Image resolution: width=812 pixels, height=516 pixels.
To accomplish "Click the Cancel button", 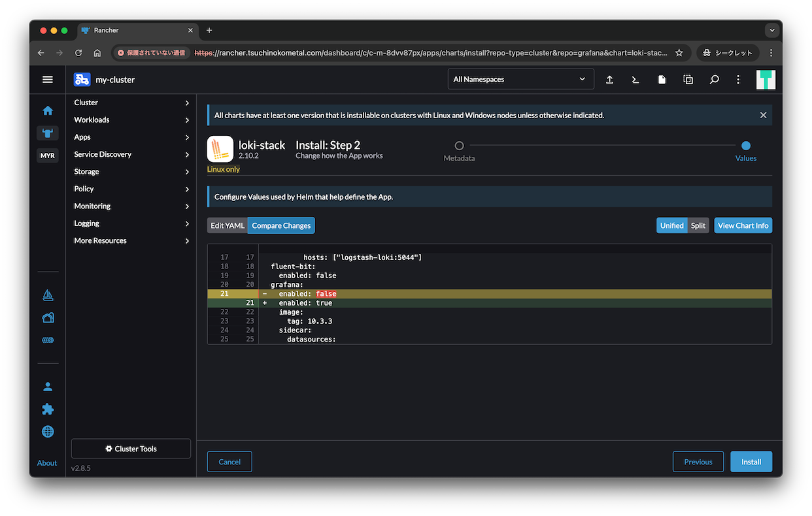I will click(229, 462).
